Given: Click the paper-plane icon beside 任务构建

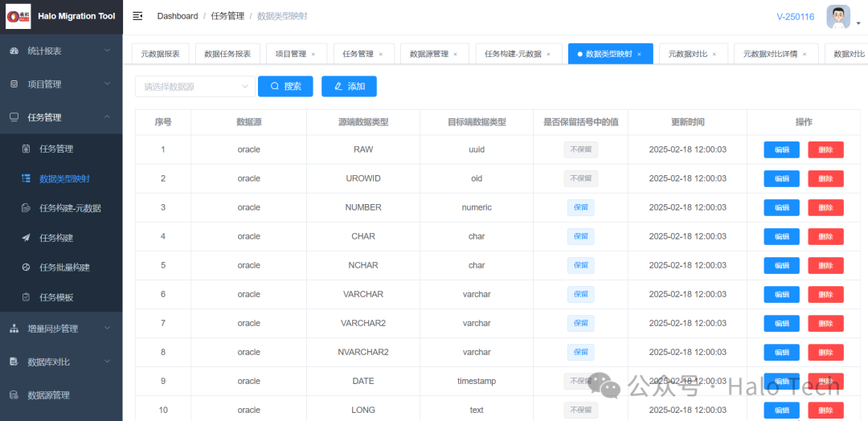Looking at the screenshot, I should (x=26, y=238).
